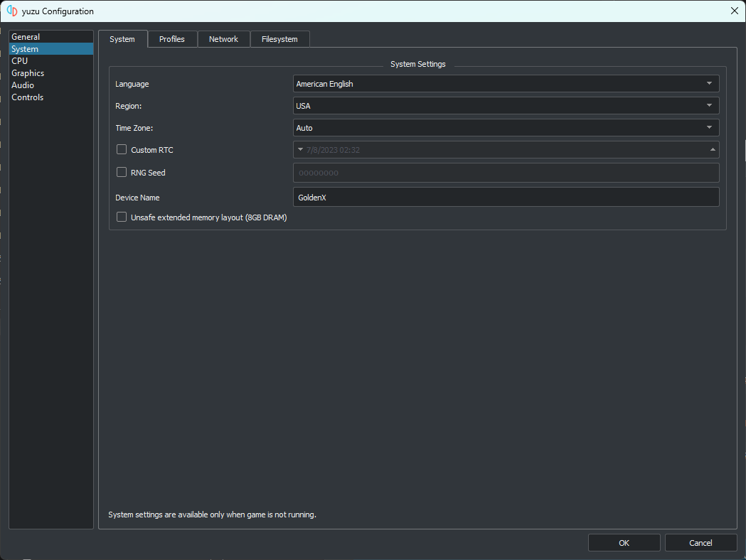
Task: Close the yuzu Configuration dialog
Action: tap(734, 11)
